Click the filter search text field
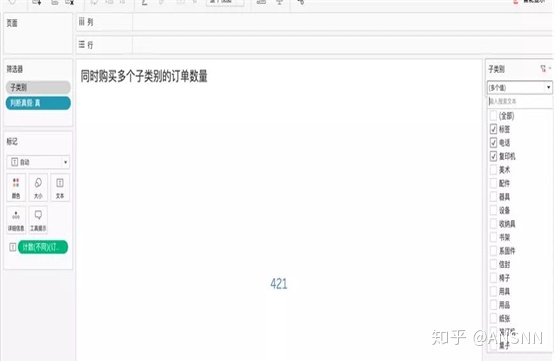Screen dimensions: 558x361 point(520,101)
